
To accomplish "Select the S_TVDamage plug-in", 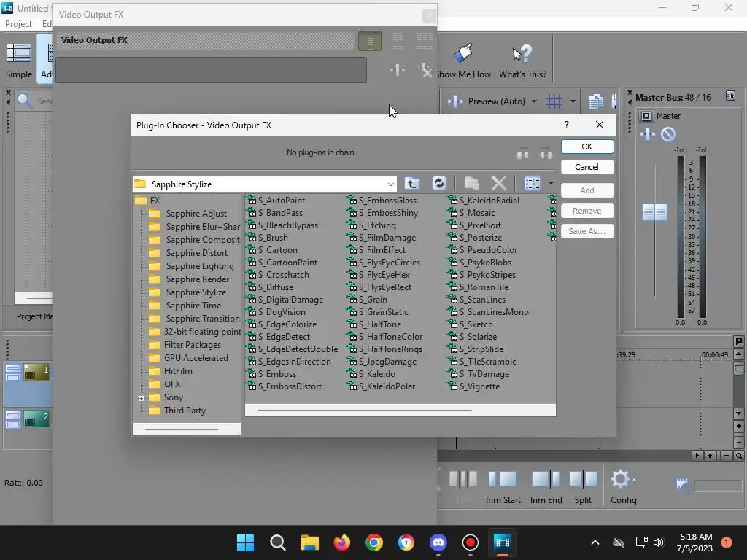I will [484, 374].
